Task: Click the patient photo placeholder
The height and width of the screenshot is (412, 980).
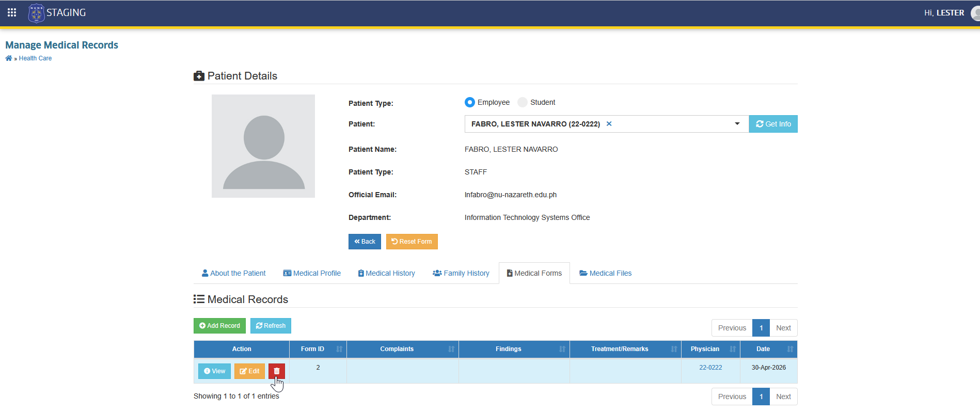Action: [x=263, y=146]
